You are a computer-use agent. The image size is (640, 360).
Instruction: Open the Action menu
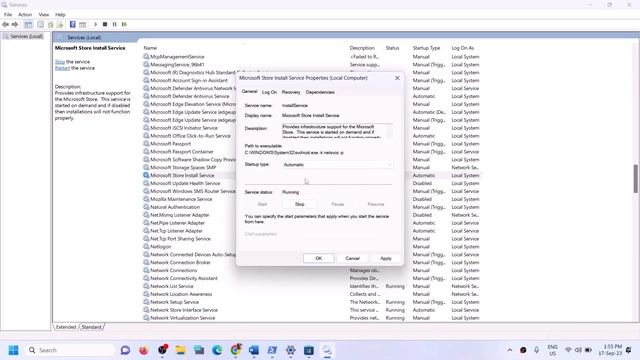pos(25,14)
